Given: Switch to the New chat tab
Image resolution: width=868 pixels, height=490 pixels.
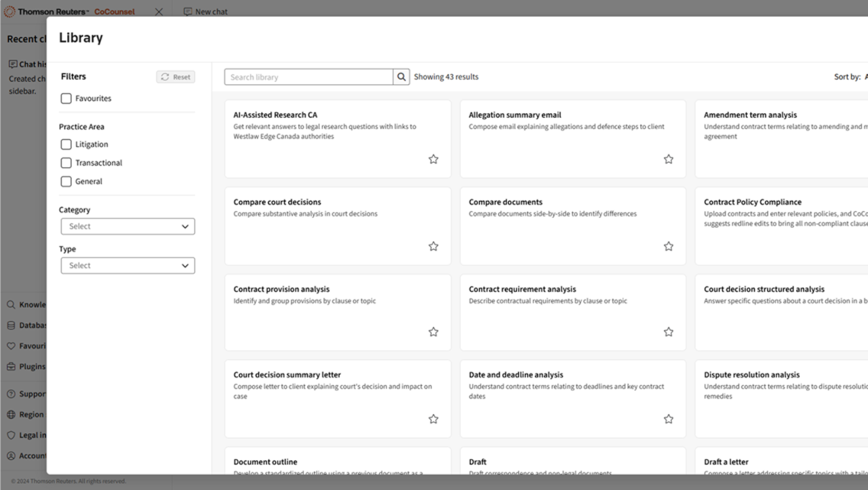Looking at the screenshot, I should click(x=205, y=12).
